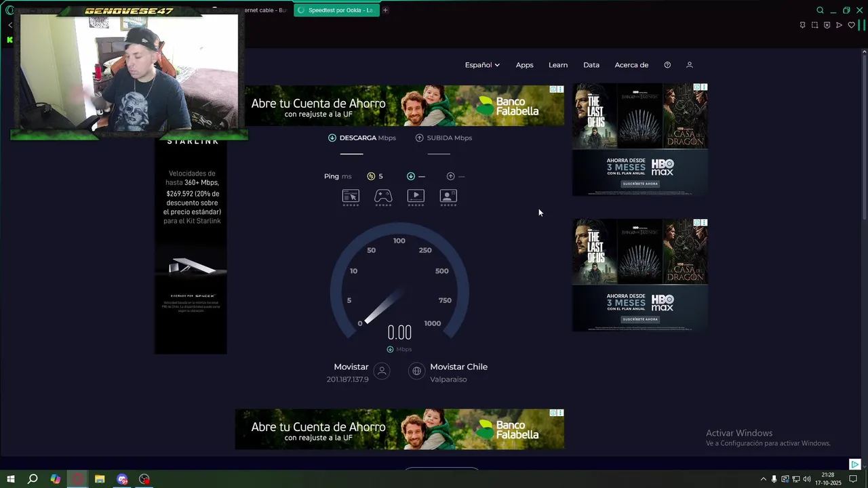Open Copilot from the taskbar
Viewport: 868px width, 488px height.
click(x=56, y=479)
